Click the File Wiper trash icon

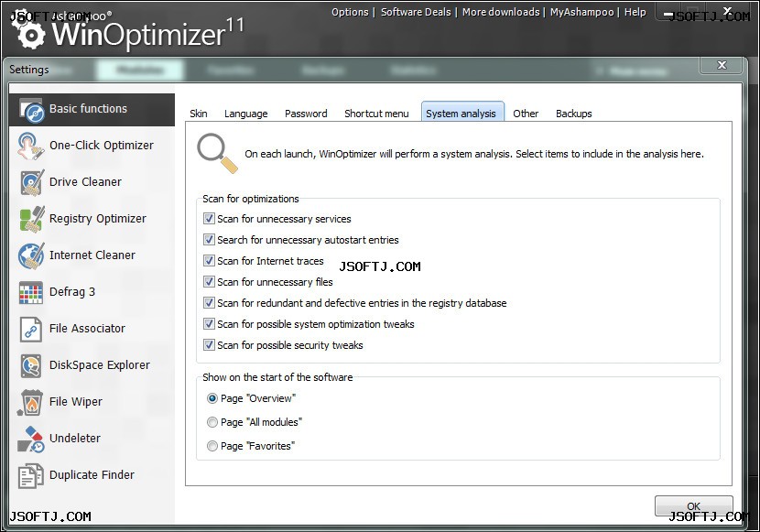click(x=30, y=403)
